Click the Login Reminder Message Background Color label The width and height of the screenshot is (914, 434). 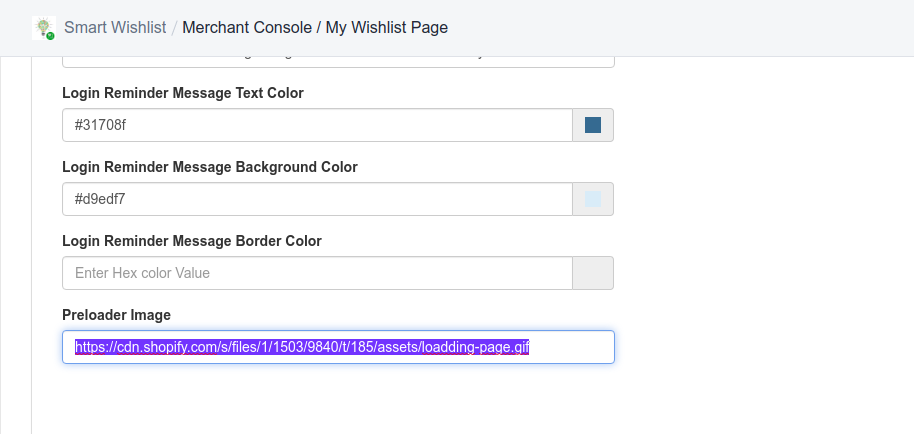click(x=210, y=167)
